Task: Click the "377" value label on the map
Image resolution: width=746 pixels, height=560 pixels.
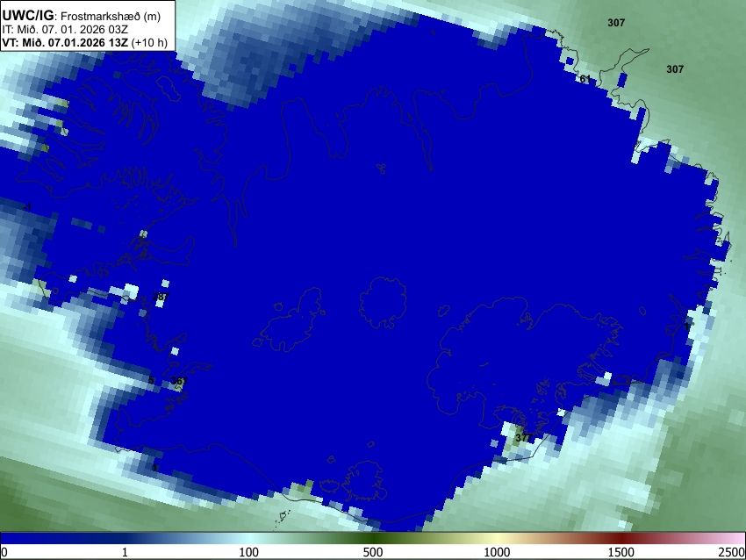Action: pyautogui.click(x=523, y=437)
